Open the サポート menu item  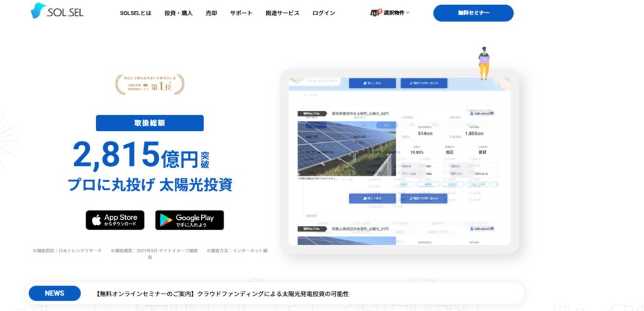point(241,13)
